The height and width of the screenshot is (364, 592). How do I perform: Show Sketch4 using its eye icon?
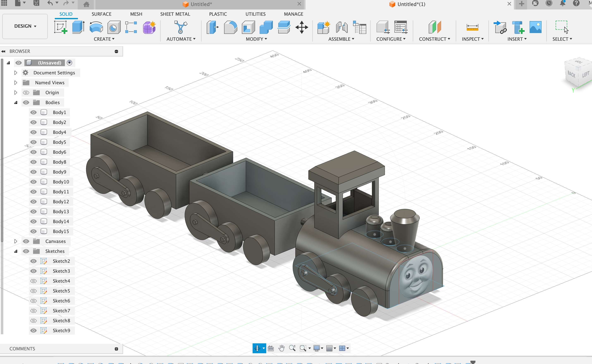point(33,281)
